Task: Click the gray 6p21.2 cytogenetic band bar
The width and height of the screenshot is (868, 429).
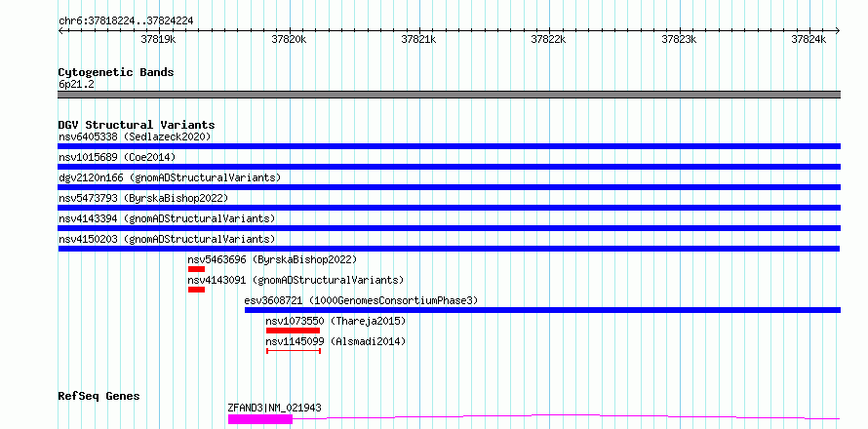Action: pyautogui.click(x=449, y=95)
